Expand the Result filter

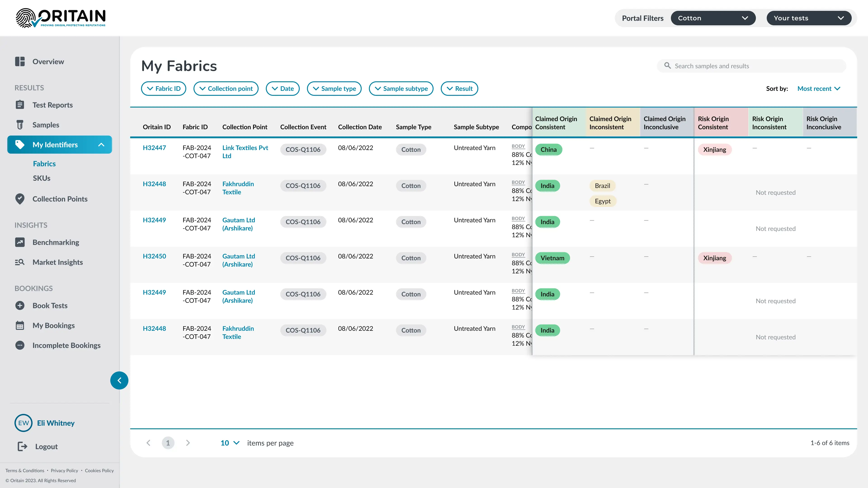(x=460, y=89)
